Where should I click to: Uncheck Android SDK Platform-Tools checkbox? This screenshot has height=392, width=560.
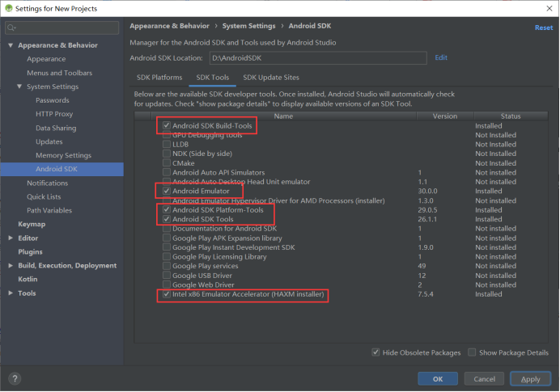coord(167,209)
